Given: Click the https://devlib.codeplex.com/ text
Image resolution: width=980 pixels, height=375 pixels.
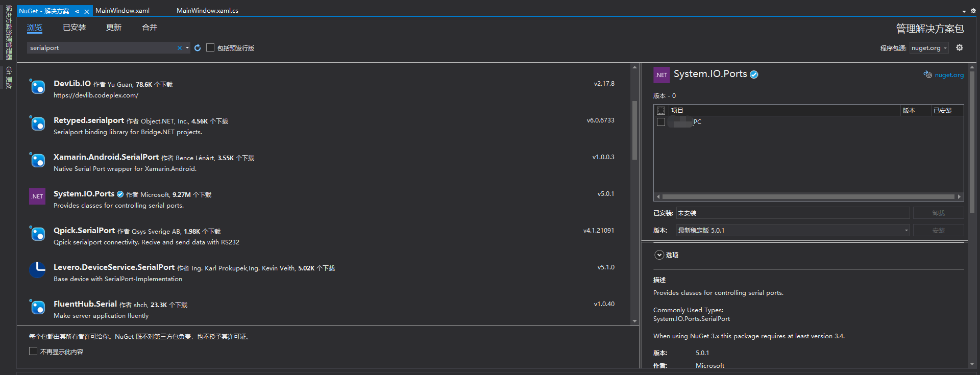Looking at the screenshot, I should coord(96,95).
